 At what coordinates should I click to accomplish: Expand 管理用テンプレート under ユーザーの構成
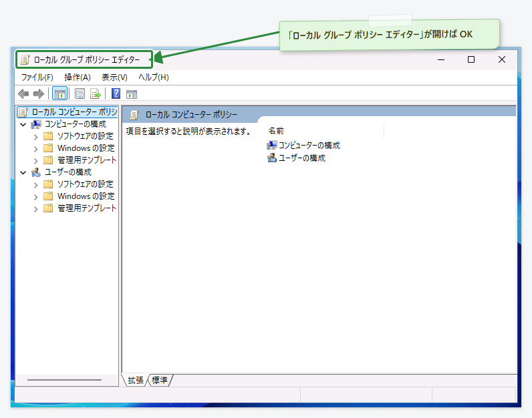(x=35, y=209)
